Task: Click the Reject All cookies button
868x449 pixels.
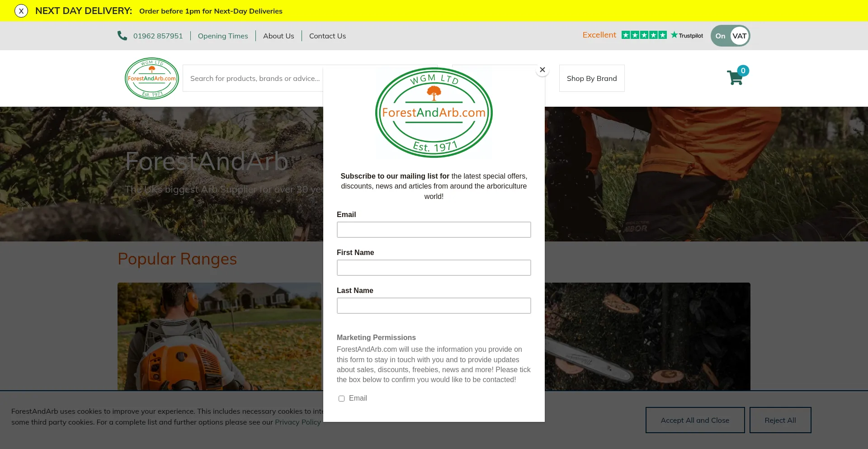Action: coord(780,420)
